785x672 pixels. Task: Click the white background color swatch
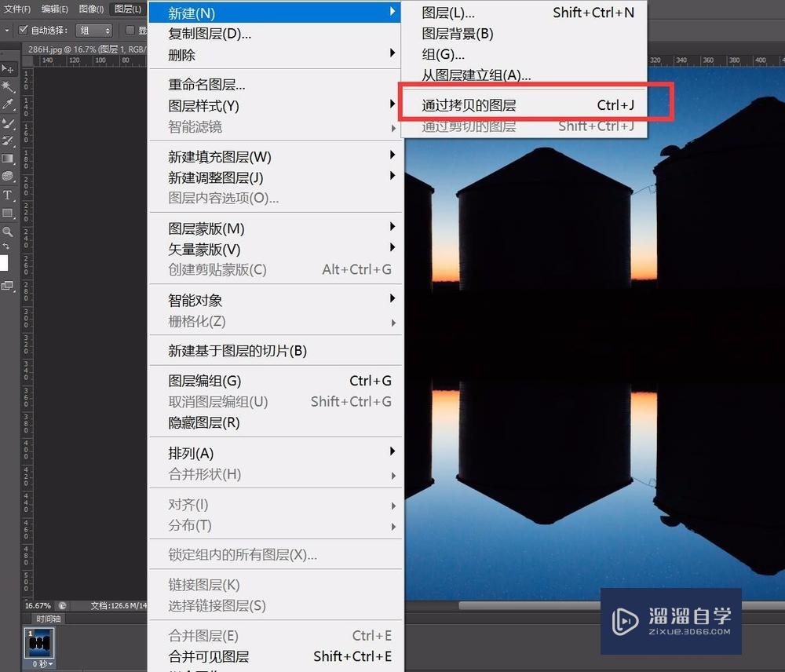click(x=3, y=262)
